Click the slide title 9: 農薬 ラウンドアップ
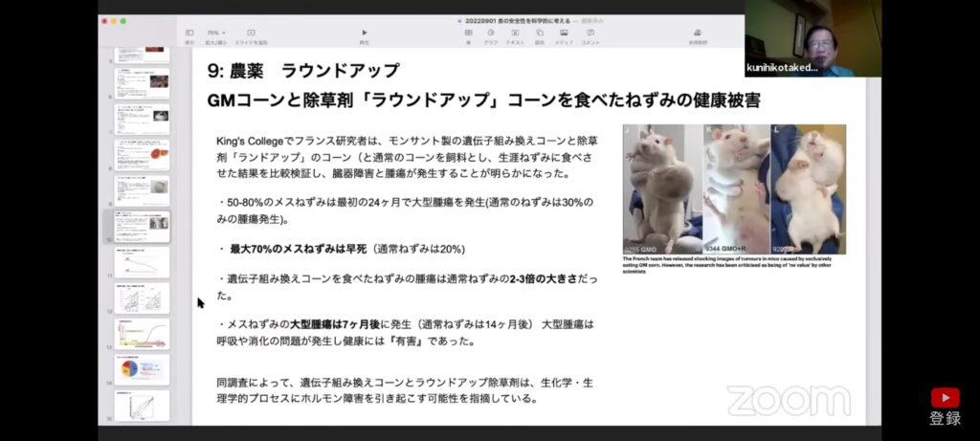 (x=302, y=71)
